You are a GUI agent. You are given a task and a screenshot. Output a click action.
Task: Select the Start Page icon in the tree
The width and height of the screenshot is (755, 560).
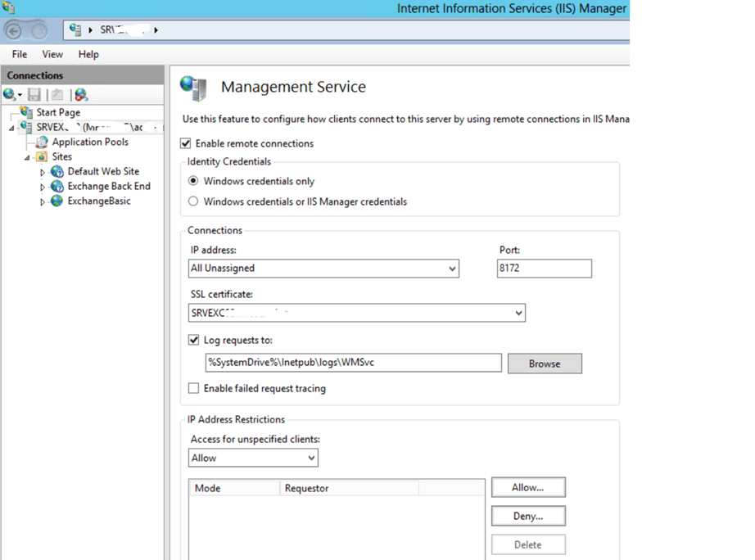[26, 112]
